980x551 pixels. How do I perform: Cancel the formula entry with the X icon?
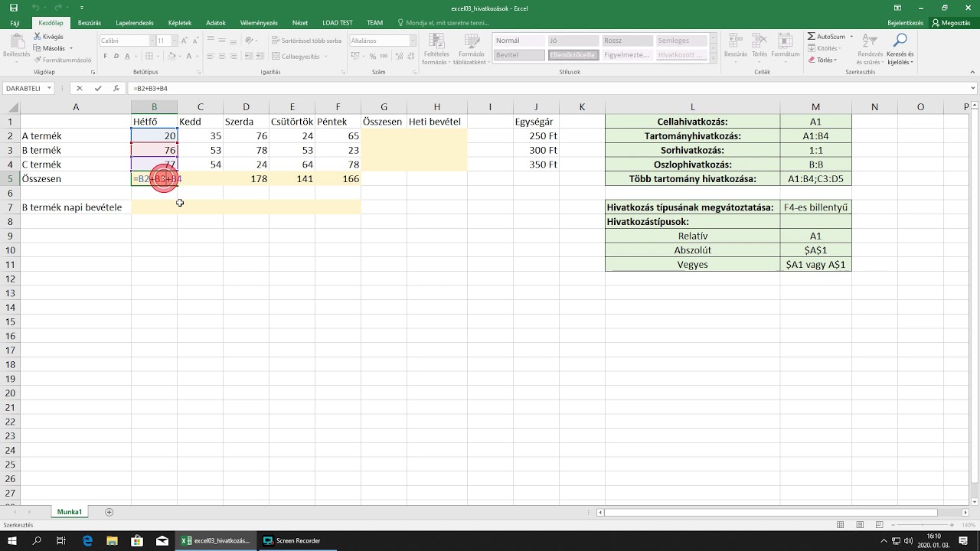(x=80, y=89)
